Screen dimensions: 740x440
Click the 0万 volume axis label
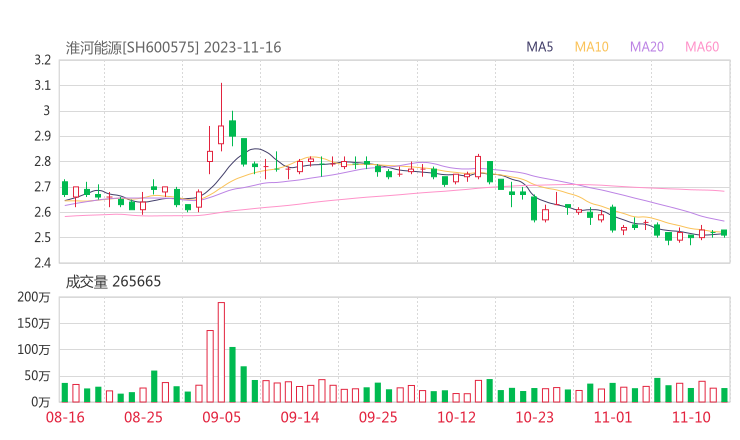pos(40,402)
